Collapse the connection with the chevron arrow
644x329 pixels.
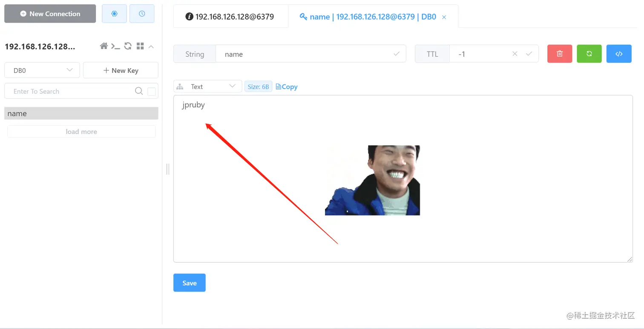click(151, 46)
